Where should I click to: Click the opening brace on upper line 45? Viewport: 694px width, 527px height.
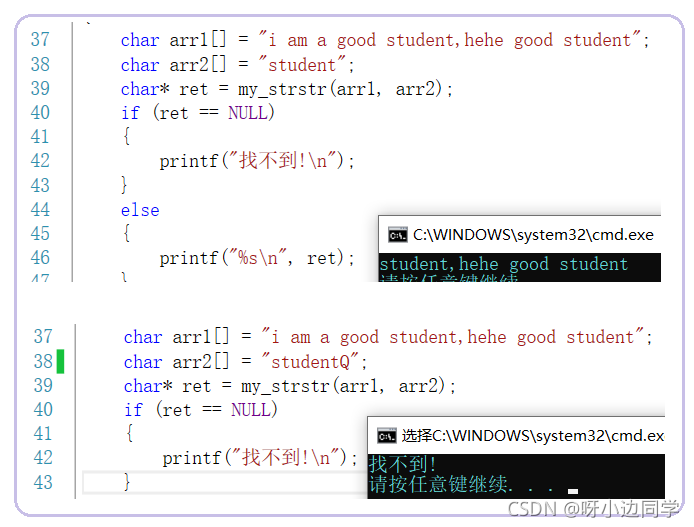pyautogui.click(x=126, y=233)
